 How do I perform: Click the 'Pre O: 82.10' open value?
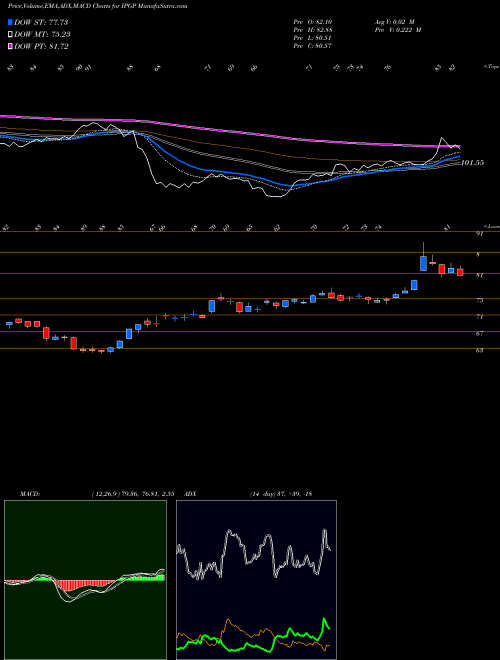[313, 22]
